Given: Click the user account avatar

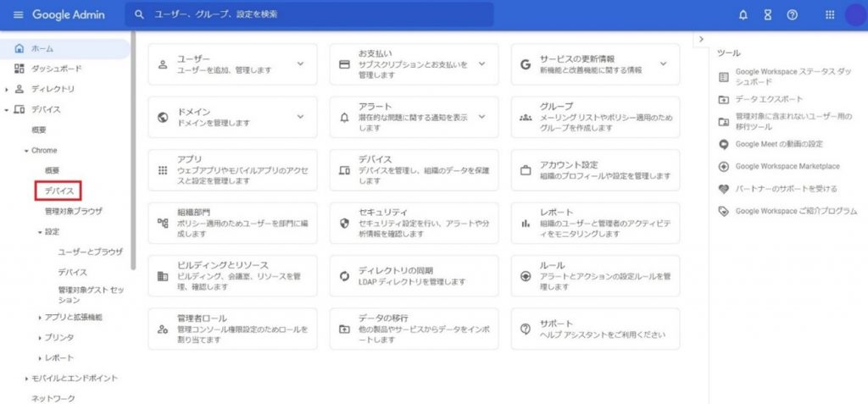Looking at the screenshot, I should coord(854,15).
